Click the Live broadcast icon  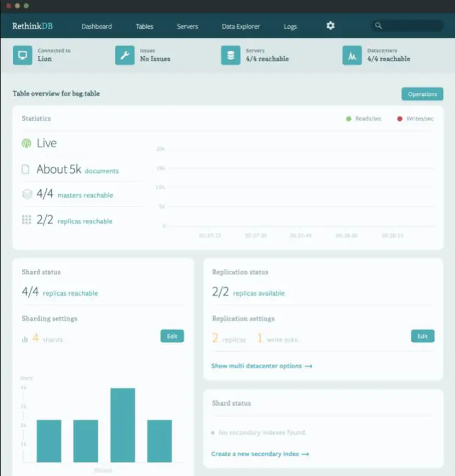point(26,143)
